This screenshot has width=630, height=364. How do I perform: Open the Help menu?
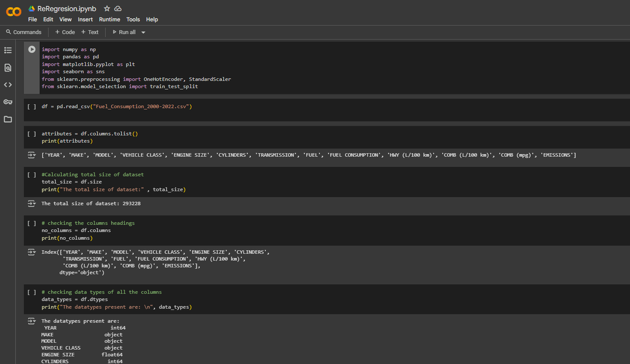152,19
